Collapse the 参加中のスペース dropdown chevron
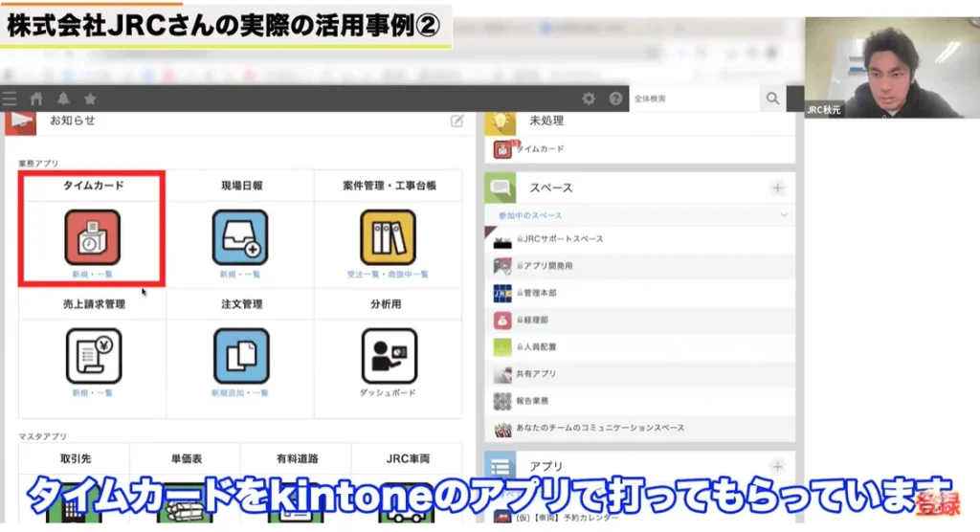 click(784, 215)
